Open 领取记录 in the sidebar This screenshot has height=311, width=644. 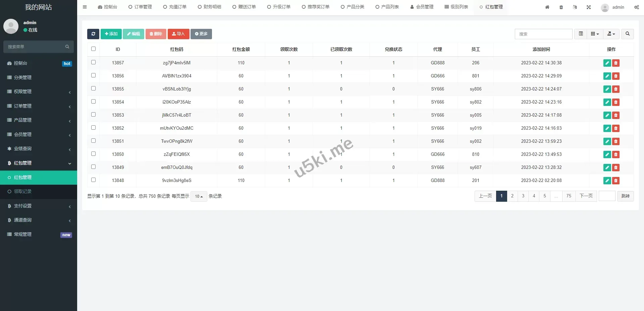(23, 191)
